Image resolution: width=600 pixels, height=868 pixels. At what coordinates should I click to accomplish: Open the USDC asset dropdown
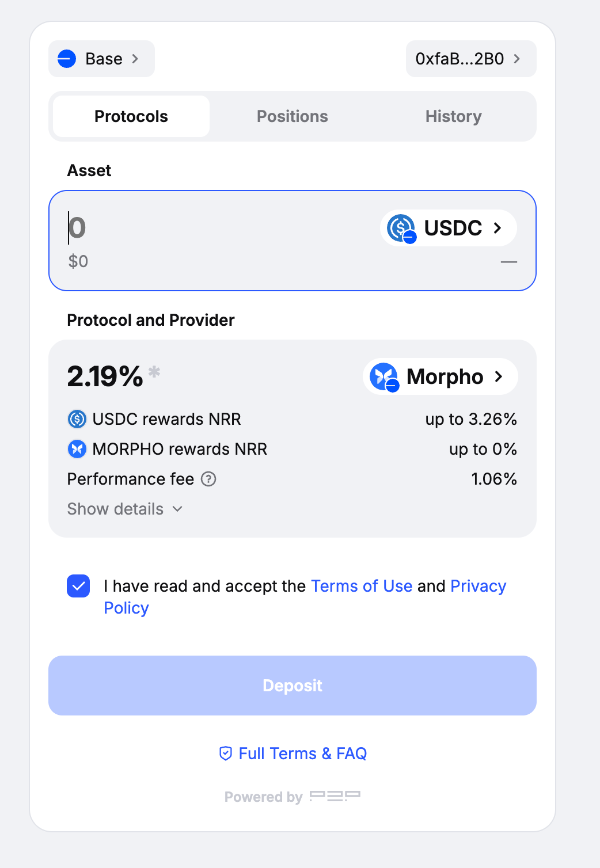click(x=449, y=228)
